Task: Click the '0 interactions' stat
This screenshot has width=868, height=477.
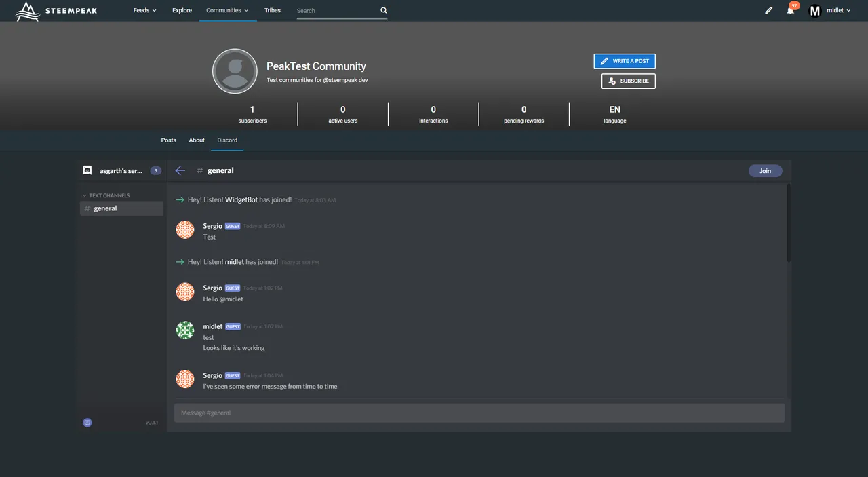Action: (433, 114)
